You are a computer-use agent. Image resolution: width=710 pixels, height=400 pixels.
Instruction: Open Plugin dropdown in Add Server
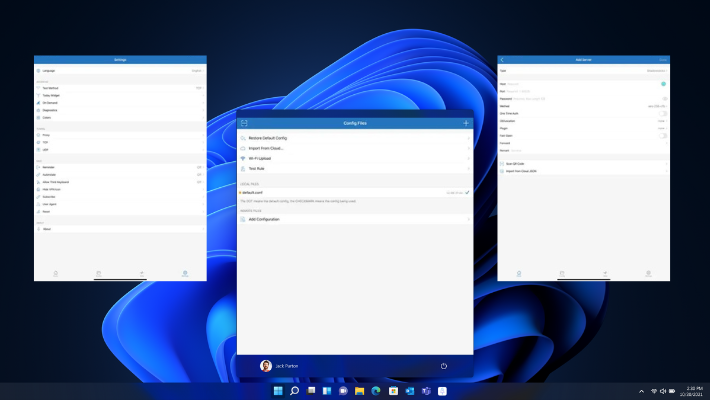tap(662, 129)
